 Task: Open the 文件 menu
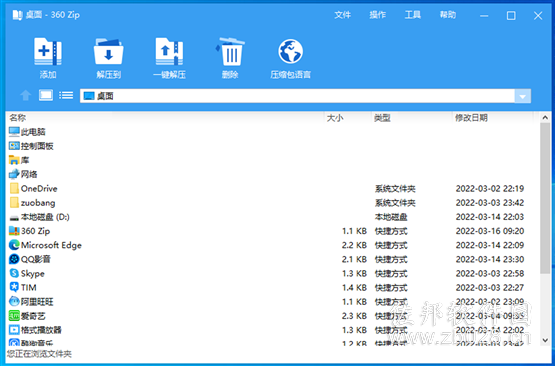(342, 15)
